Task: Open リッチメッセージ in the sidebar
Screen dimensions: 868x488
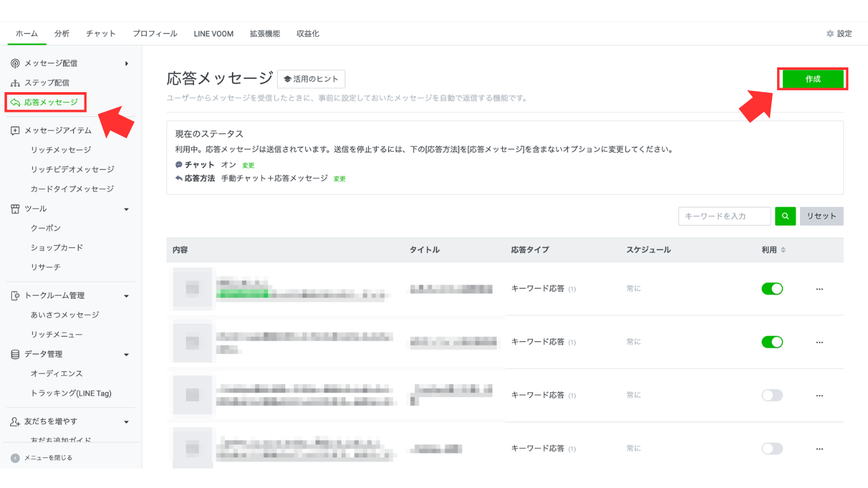Action: click(61, 150)
